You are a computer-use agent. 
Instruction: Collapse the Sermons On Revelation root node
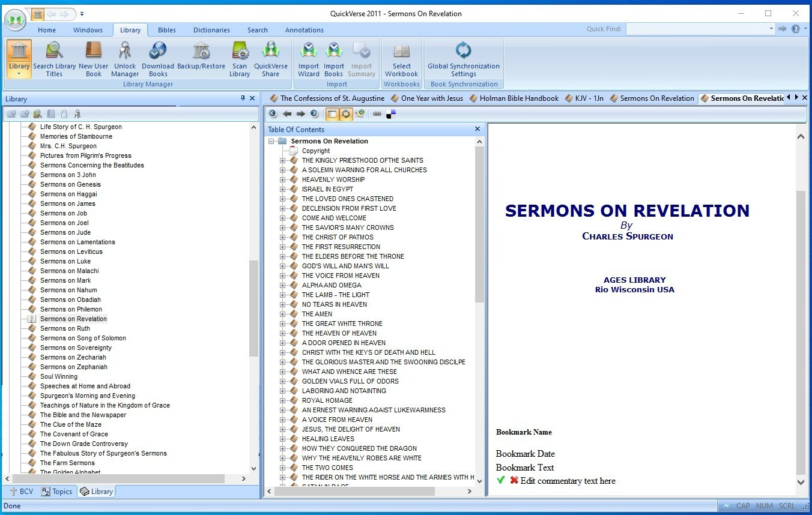(271, 141)
